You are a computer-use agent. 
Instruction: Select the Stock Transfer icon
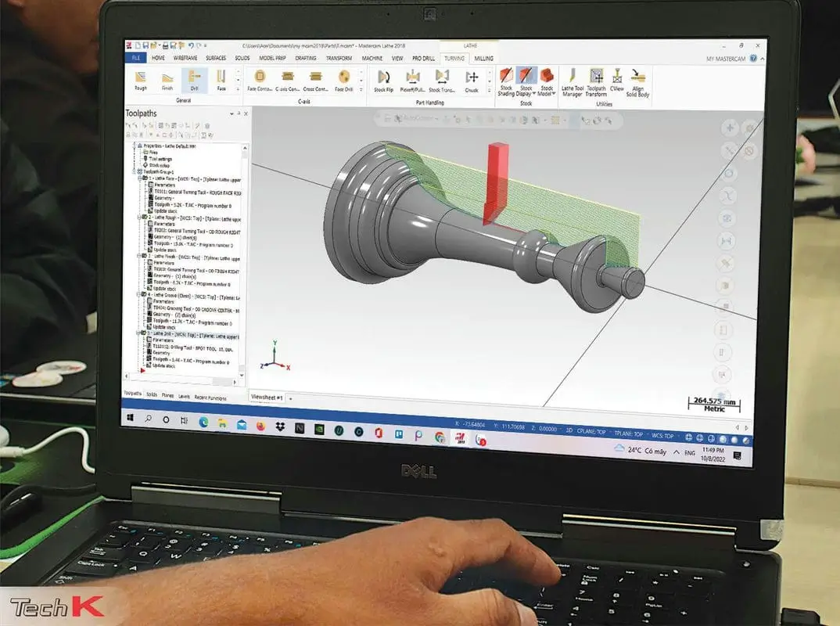pos(442,82)
